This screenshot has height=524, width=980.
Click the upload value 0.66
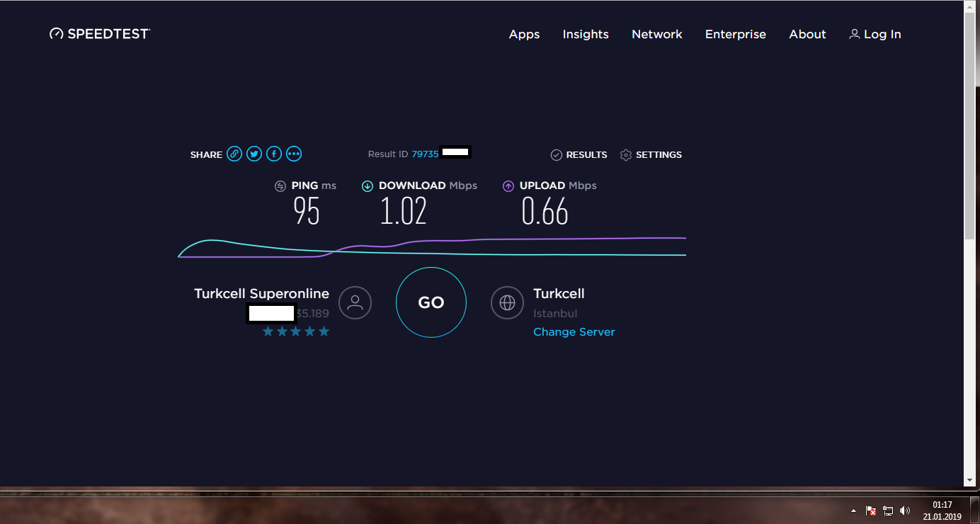click(545, 211)
